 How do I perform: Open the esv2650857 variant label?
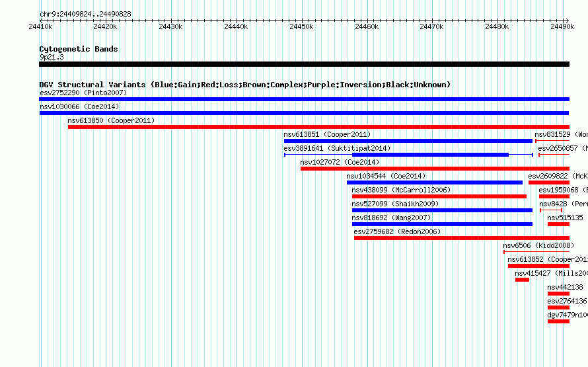[563, 148]
